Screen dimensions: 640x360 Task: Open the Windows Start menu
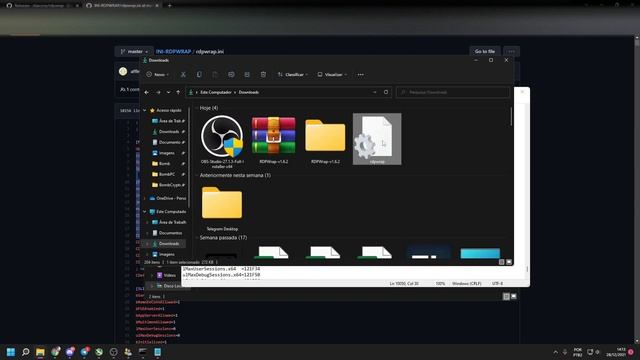(x=11, y=352)
